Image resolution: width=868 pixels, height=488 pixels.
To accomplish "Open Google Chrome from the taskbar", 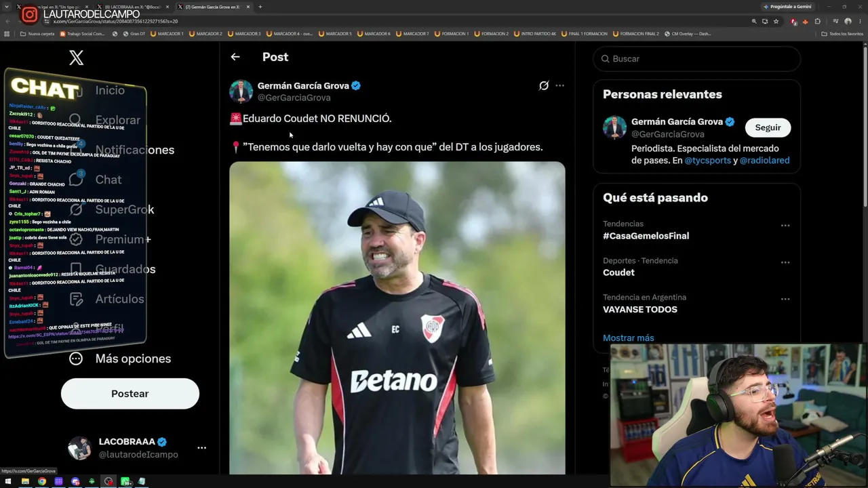I will pyautogui.click(x=42, y=482).
